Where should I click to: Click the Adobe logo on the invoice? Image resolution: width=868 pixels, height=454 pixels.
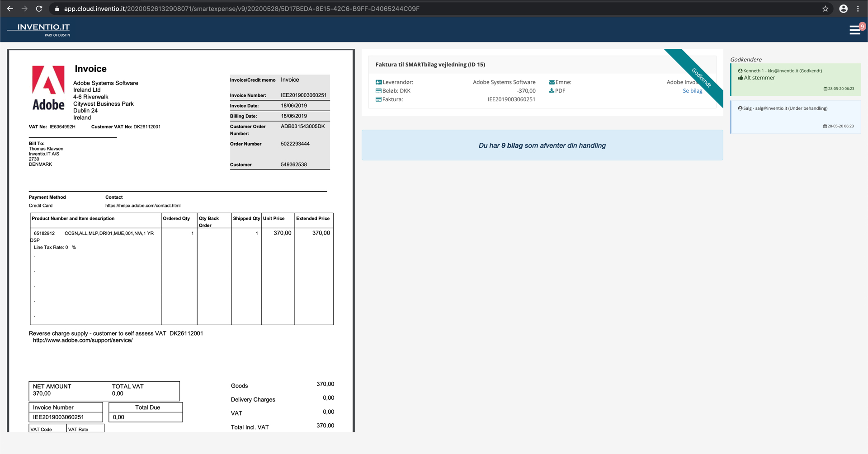(48, 88)
